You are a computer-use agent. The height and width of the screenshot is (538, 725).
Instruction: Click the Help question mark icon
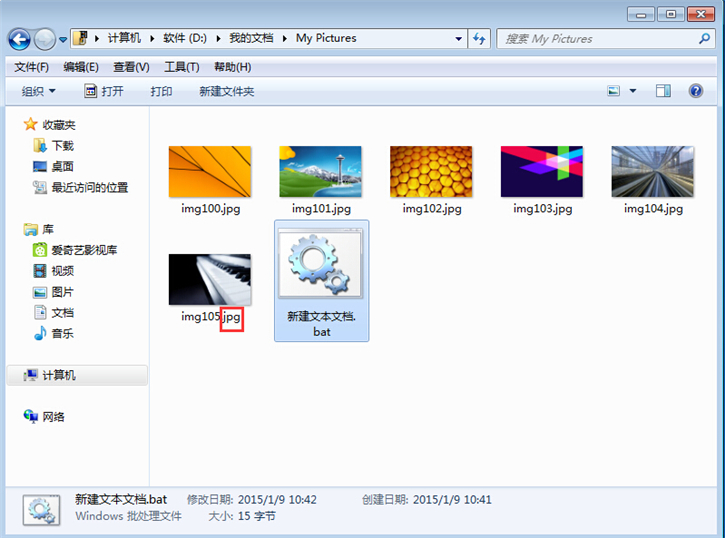pos(696,91)
